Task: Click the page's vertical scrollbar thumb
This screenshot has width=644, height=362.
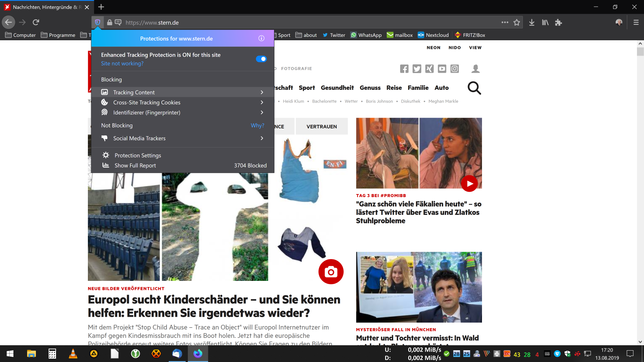Action: click(640, 52)
